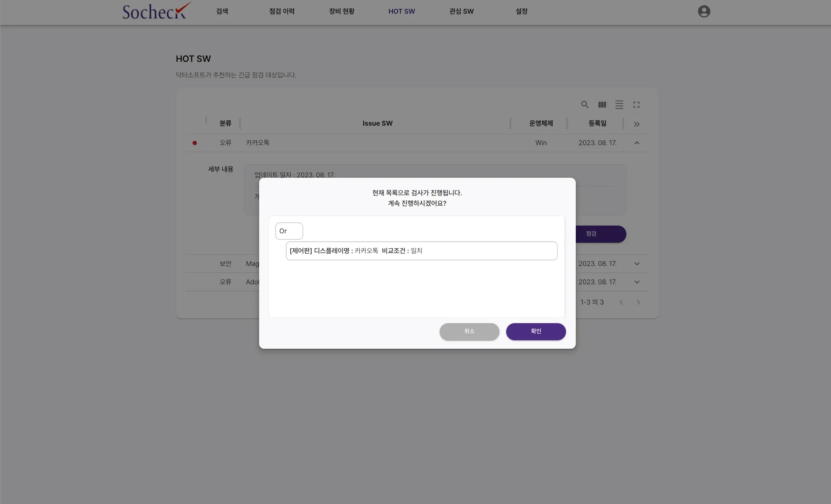The height and width of the screenshot is (504, 831).
Task: Open the column visibility icon
Action: 602,105
